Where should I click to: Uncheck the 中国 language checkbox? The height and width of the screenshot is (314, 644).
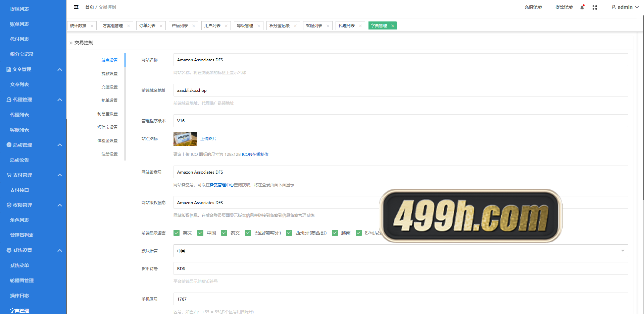point(200,233)
